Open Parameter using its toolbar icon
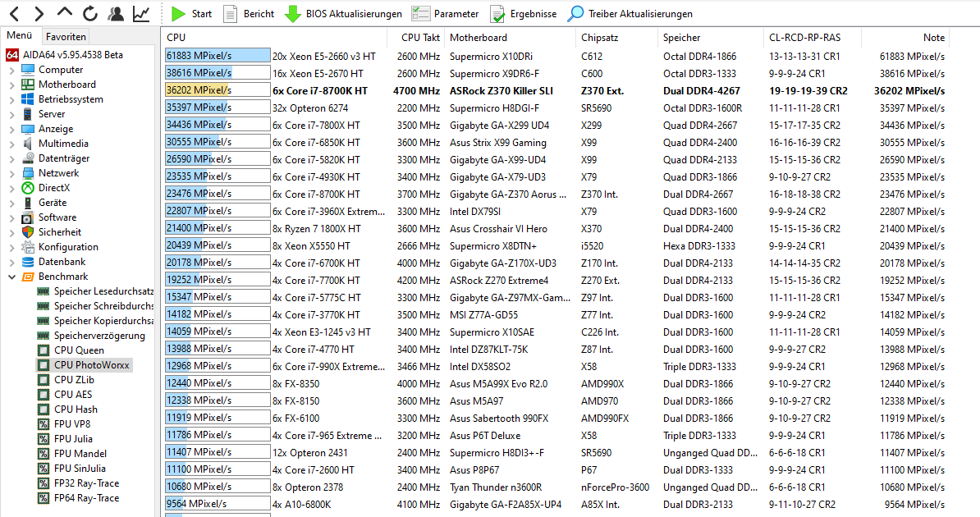 pos(422,13)
